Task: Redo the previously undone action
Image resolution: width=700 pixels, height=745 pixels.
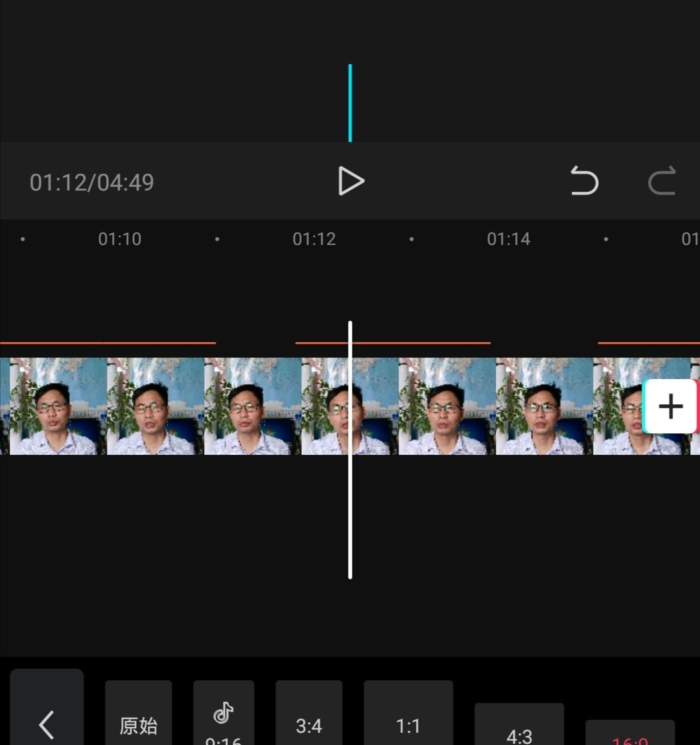Action: pos(661,181)
